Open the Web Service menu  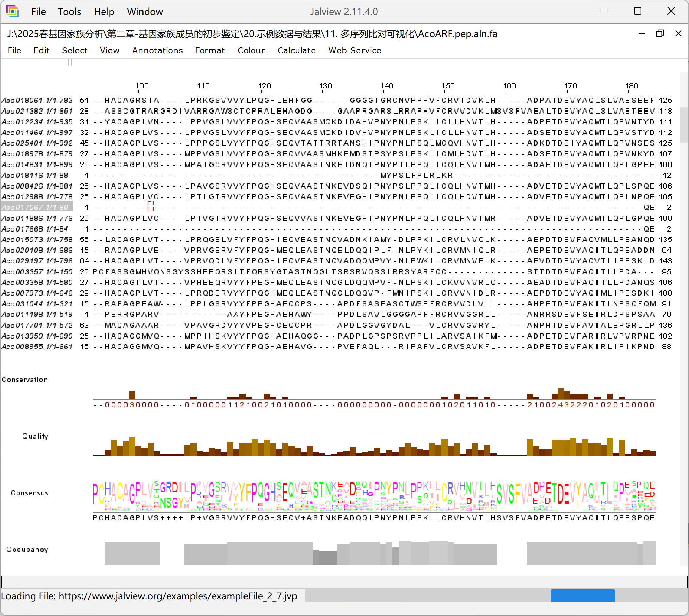pyautogui.click(x=354, y=51)
